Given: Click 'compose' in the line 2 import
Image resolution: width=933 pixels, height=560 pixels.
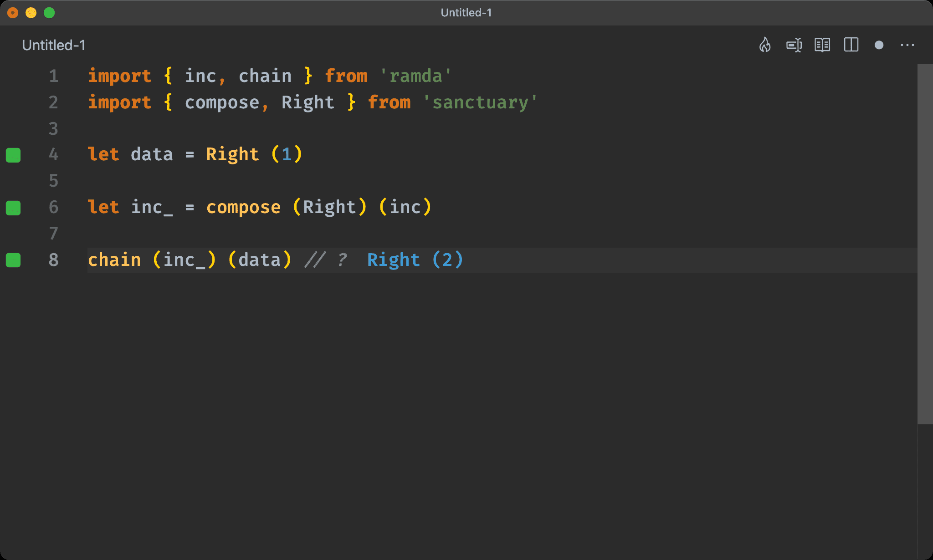Looking at the screenshot, I should tap(222, 102).
